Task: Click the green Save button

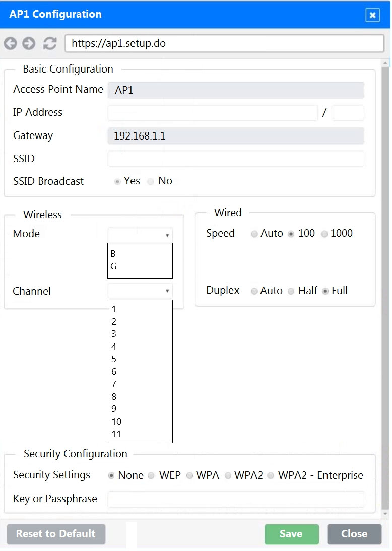Action: pos(291,534)
